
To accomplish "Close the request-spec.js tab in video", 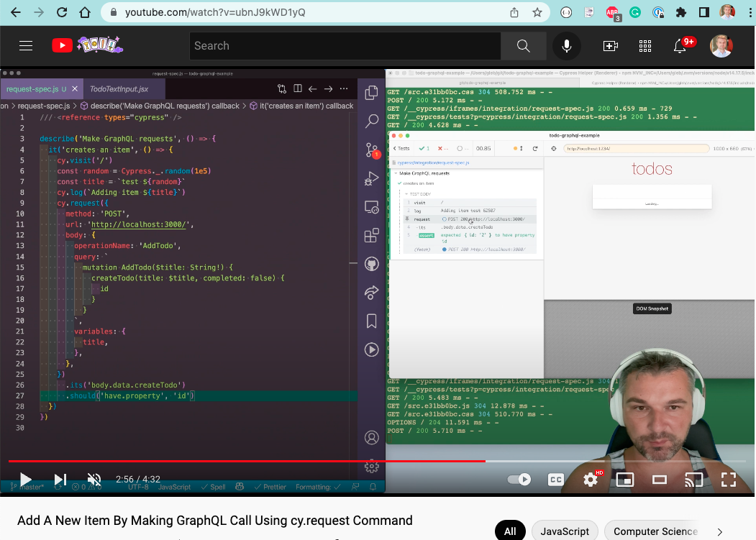I will coord(75,89).
